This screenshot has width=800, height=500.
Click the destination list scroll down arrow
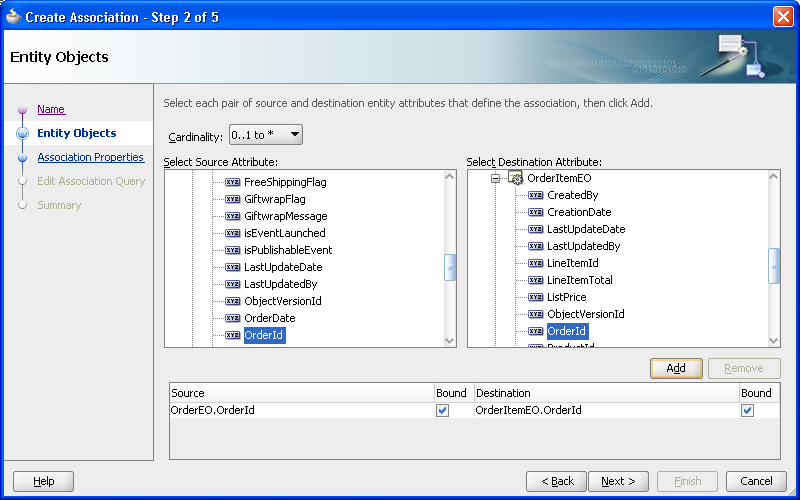773,341
